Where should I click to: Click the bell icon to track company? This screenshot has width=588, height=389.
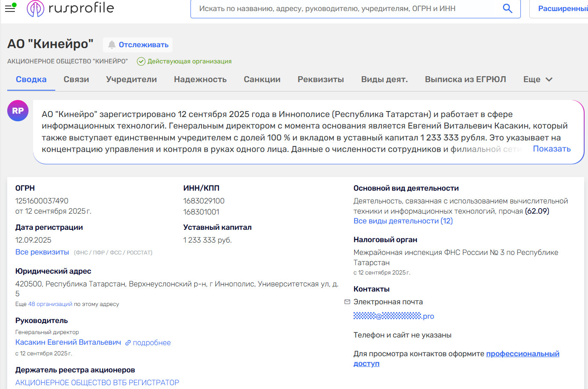112,45
